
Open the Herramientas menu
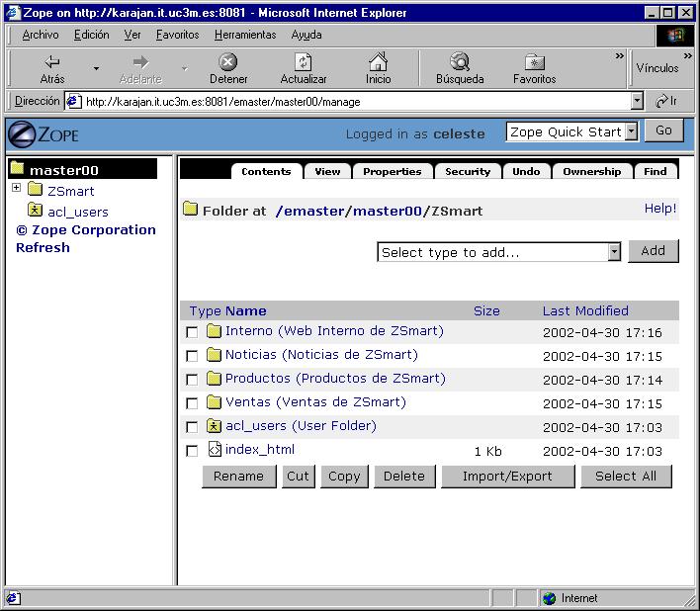[245, 35]
